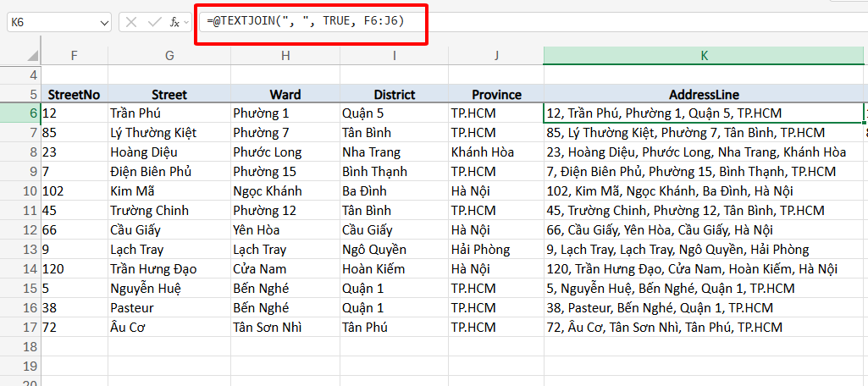This screenshot has width=868, height=386.
Task: Click the Enter checkmark icon in formula bar
Action: [x=153, y=22]
